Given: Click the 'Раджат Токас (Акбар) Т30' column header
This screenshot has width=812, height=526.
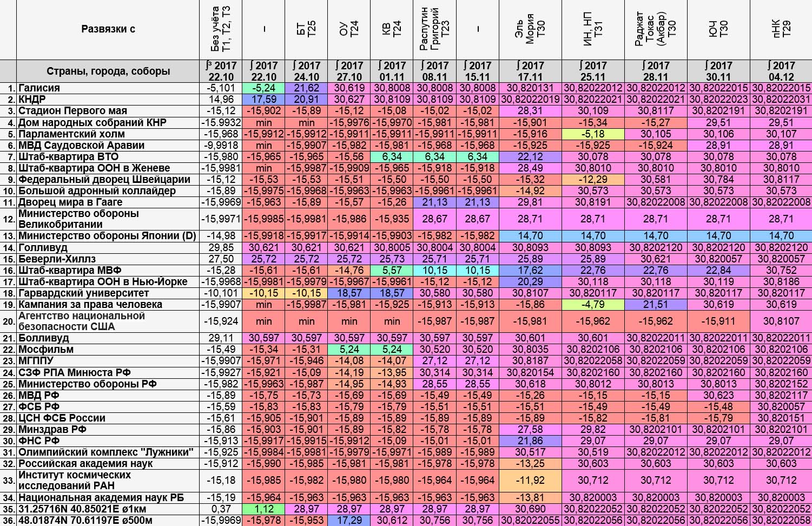Looking at the screenshot, I should pyautogui.click(x=656, y=29).
